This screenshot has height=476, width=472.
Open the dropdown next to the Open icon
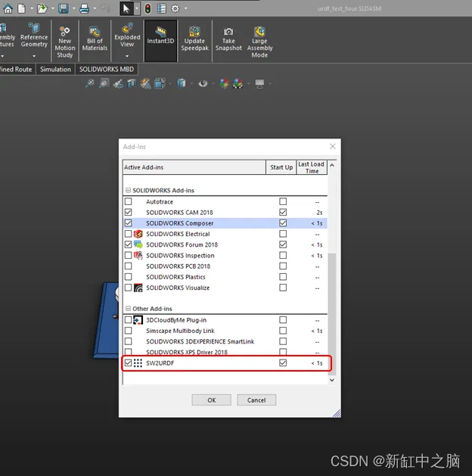[x=52, y=8]
